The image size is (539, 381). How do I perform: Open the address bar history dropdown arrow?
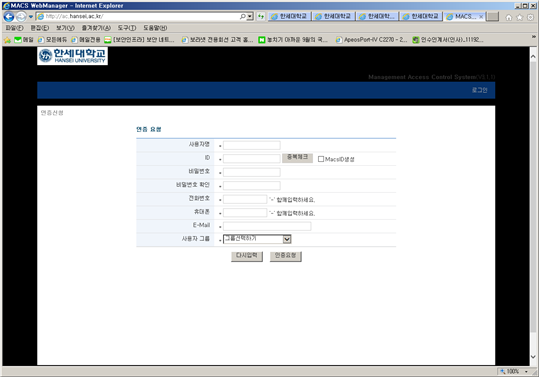[250, 16]
